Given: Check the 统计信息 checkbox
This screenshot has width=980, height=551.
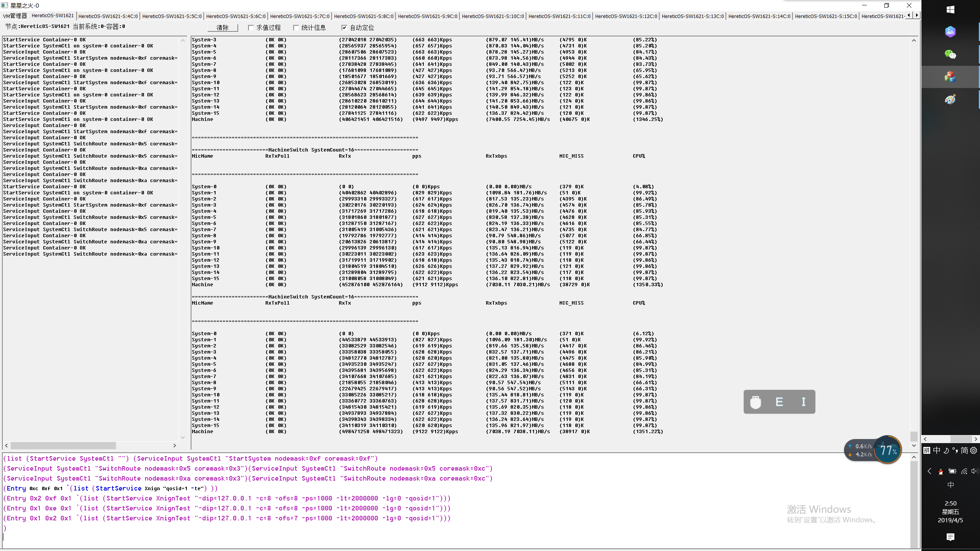Looking at the screenshot, I should click(x=296, y=28).
